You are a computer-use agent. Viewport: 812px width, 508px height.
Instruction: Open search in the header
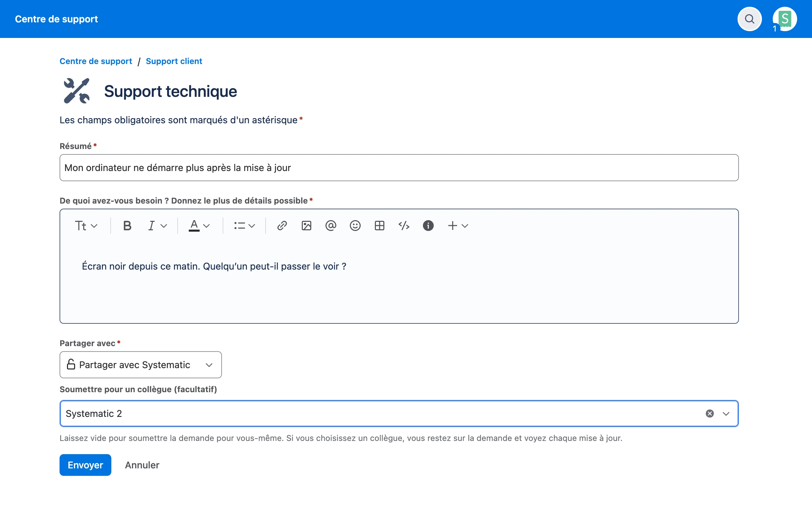pos(749,19)
